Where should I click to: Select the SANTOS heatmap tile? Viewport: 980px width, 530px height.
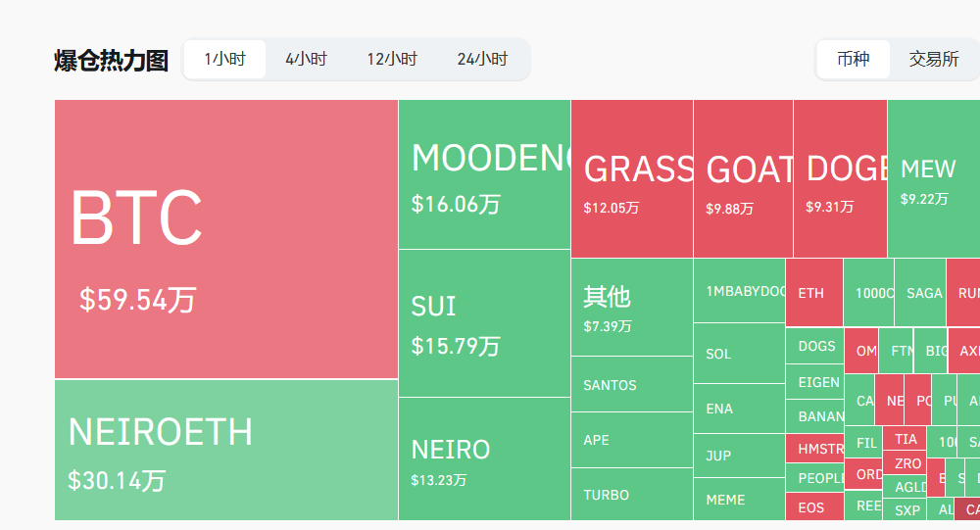point(632,384)
